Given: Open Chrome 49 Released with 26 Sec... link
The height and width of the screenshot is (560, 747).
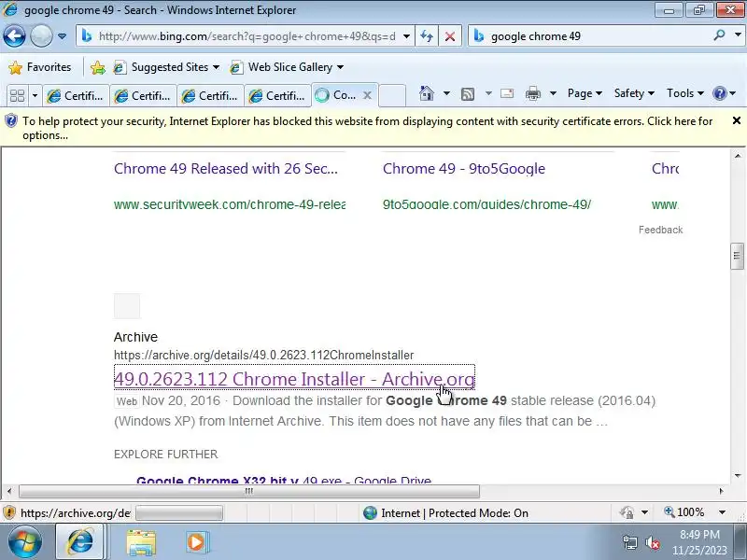Looking at the screenshot, I should click(226, 169).
